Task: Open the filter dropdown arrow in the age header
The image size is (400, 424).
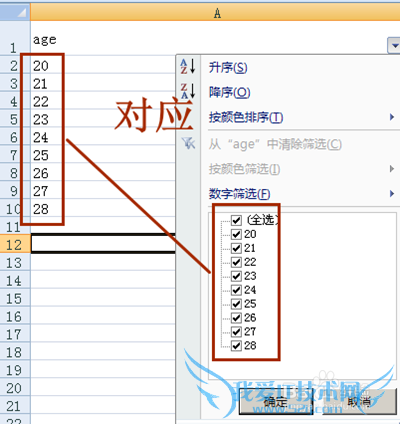Action: 394,45
